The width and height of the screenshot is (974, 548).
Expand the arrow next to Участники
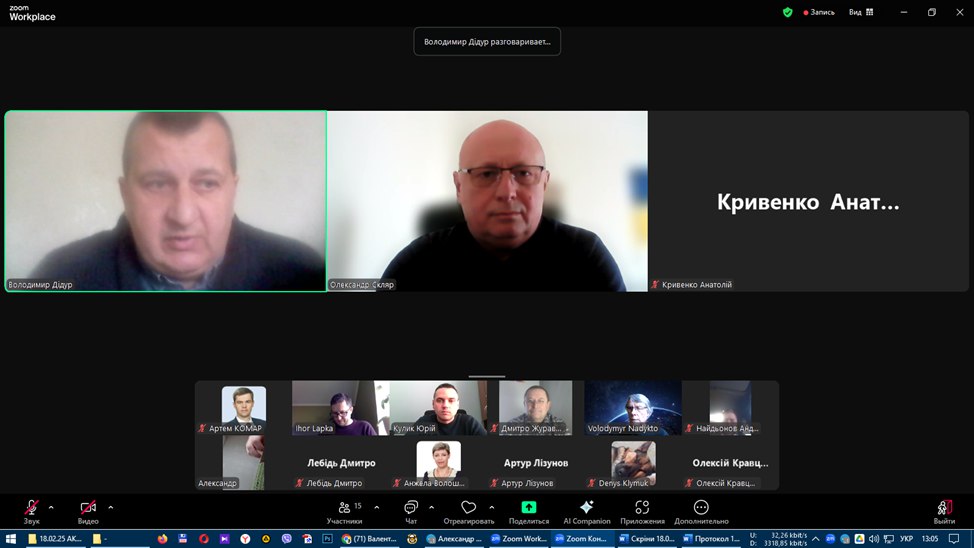point(376,508)
